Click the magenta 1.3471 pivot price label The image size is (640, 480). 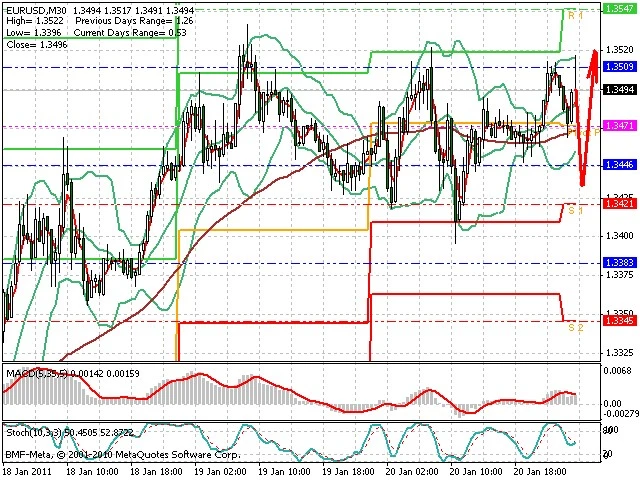(x=620, y=125)
